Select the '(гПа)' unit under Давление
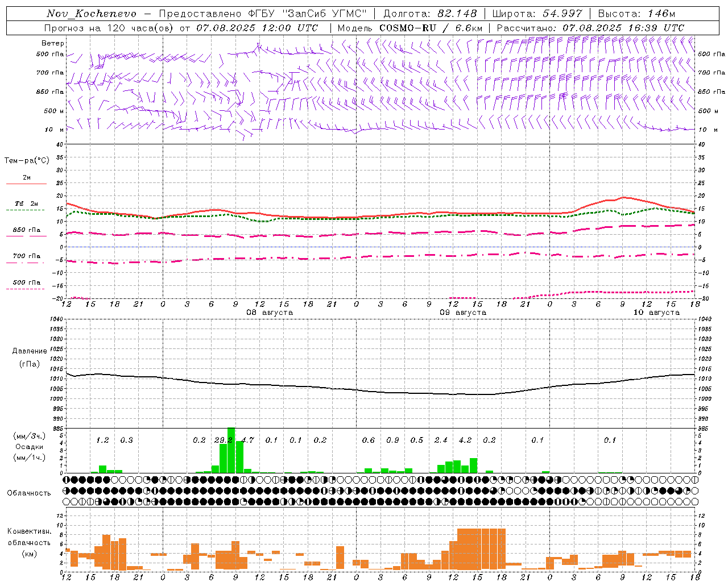728x582 pixels. coord(30,364)
